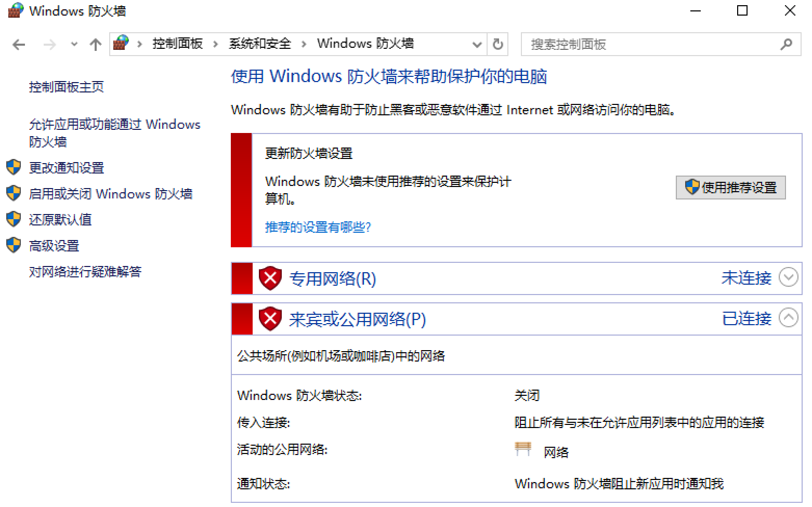Click the 公共场所(例如机场或咖啡店)中的网络 description
The image size is (812, 507).
click(341, 356)
